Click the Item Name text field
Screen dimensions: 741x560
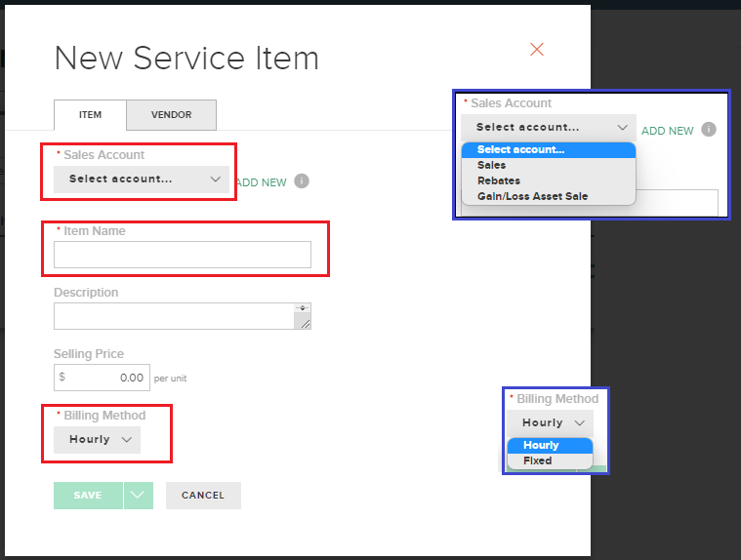click(x=183, y=255)
